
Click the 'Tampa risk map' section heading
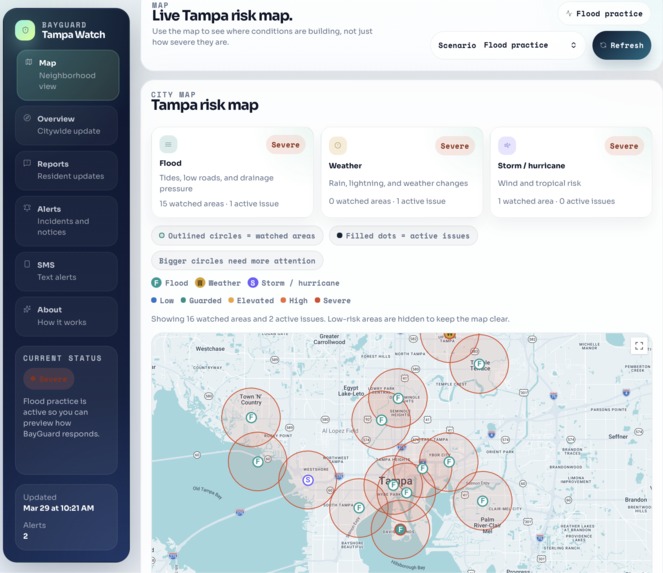[205, 105]
